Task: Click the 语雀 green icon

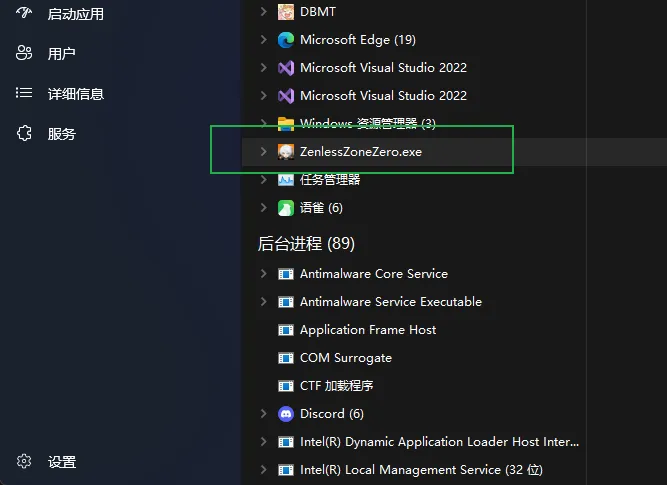Action: 285,208
